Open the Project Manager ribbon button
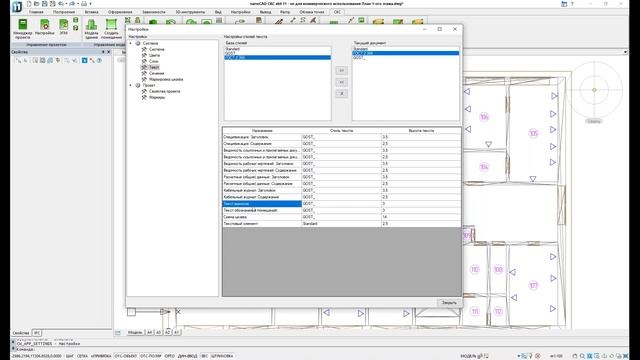The image size is (640, 360). tap(22, 28)
